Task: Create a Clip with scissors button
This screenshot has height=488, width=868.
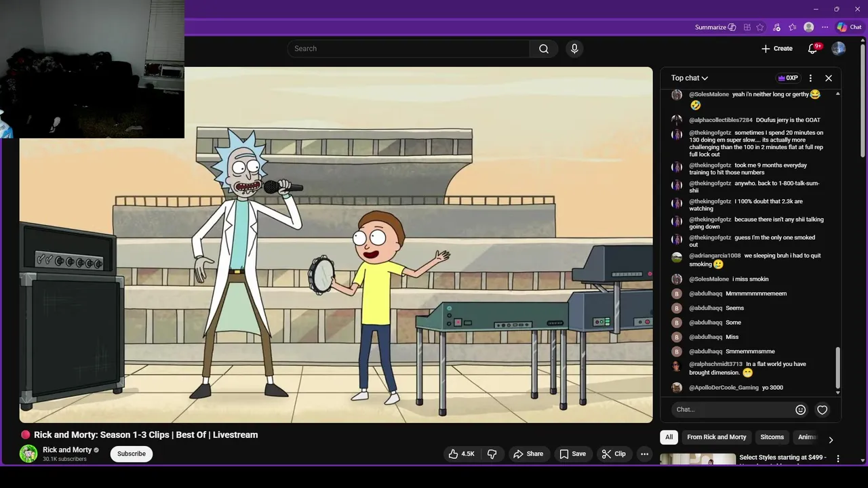Action: pyautogui.click(x=614, y=454)
